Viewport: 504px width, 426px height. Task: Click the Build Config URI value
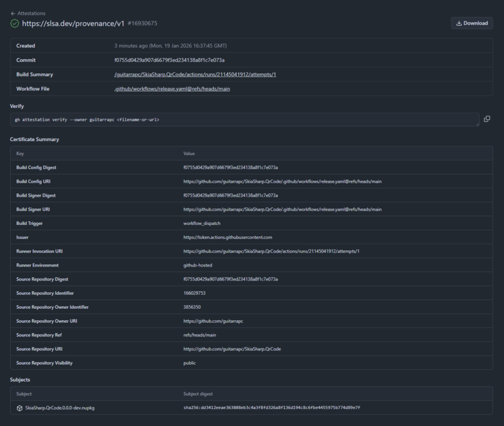click(x=282, y=181)
